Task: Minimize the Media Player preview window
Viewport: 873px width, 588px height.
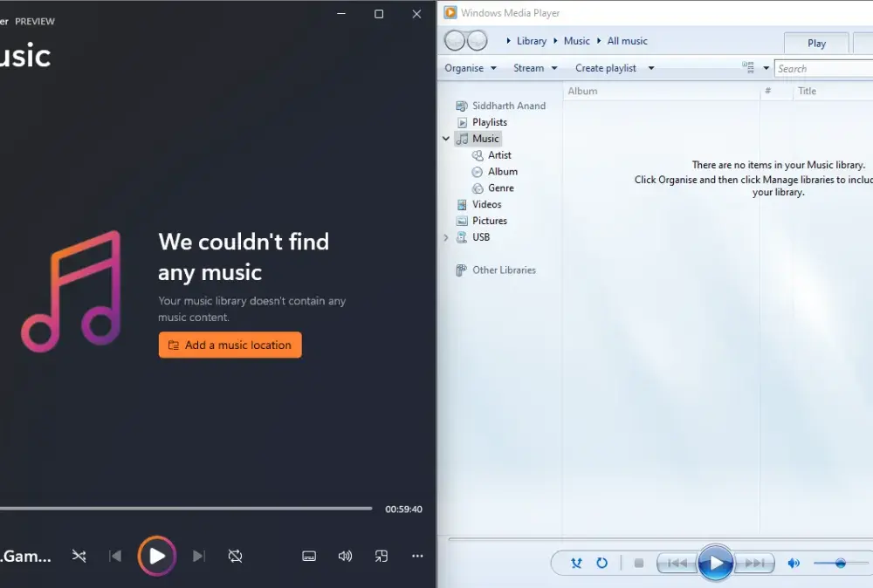Action: (x=341, y=13)
